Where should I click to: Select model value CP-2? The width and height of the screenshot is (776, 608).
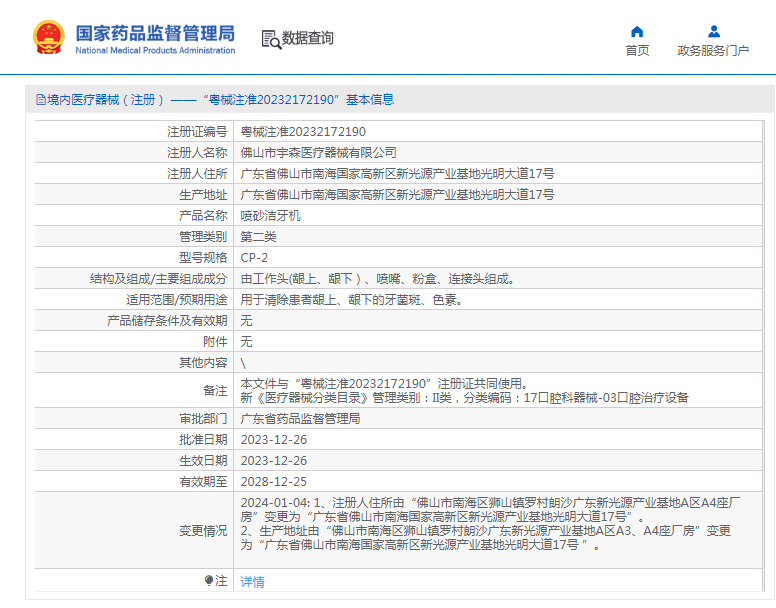[254, 258]
